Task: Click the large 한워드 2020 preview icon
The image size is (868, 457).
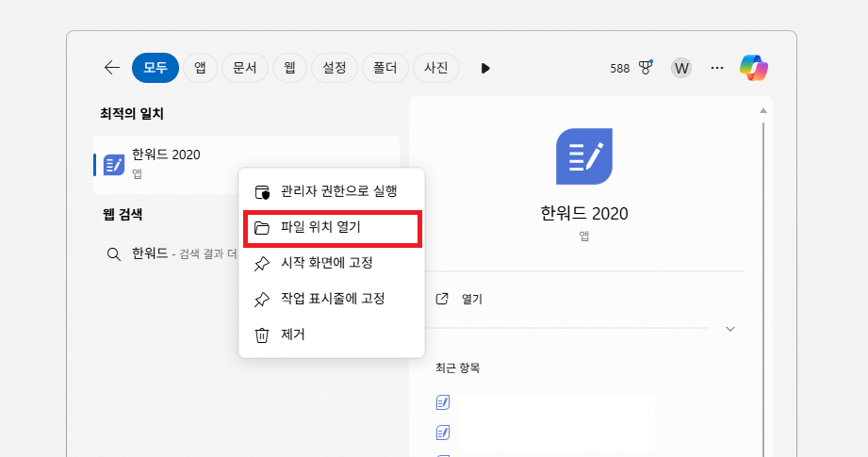Action: tap(584, 156)
